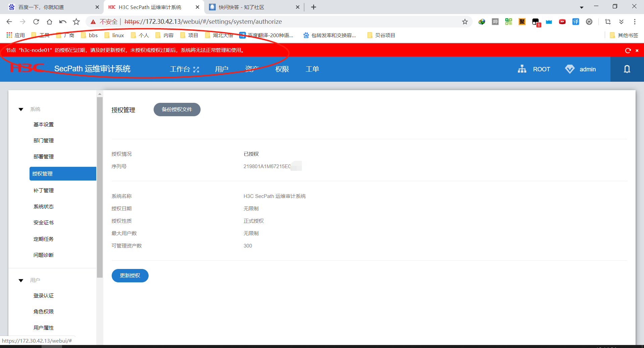The height and width of the screenshot is (348, 644).
Task: Open the 用户 top navigation menu
Action: 222,69
